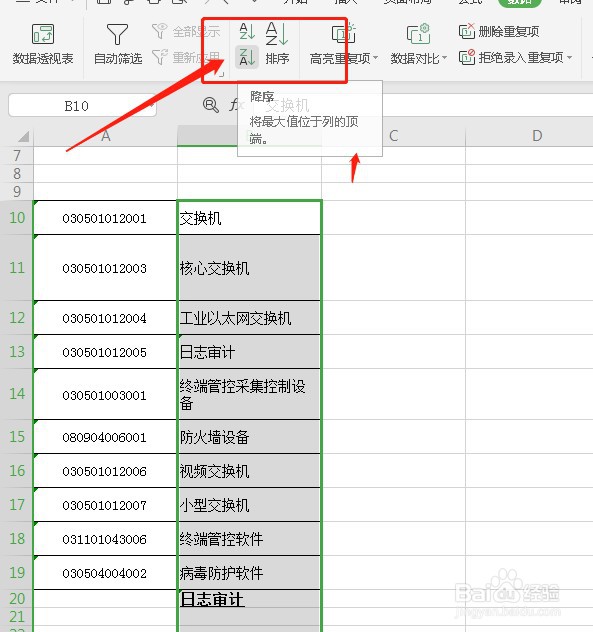
Task: Click cell containing 030501012001
Action: (105, 218)
